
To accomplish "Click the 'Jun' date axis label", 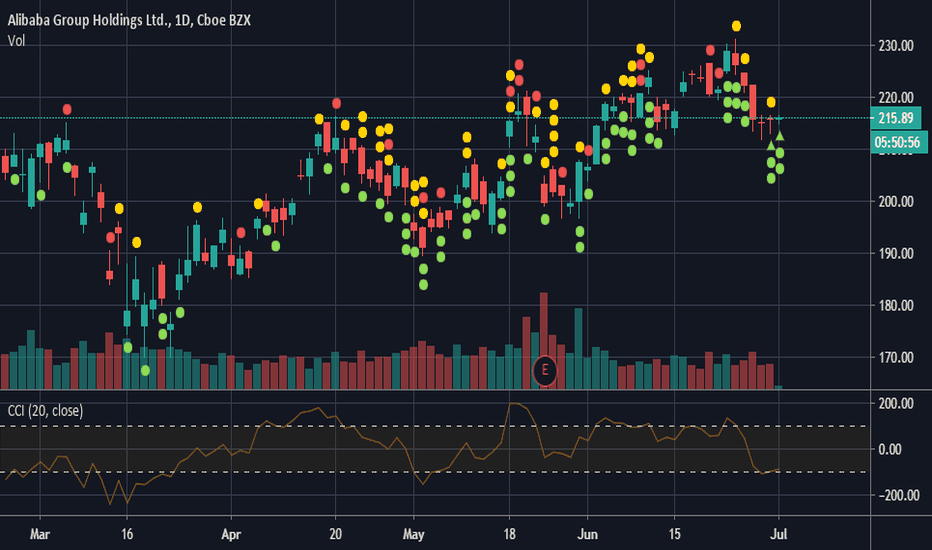I will pyautogui.click(x=587, y=534).
